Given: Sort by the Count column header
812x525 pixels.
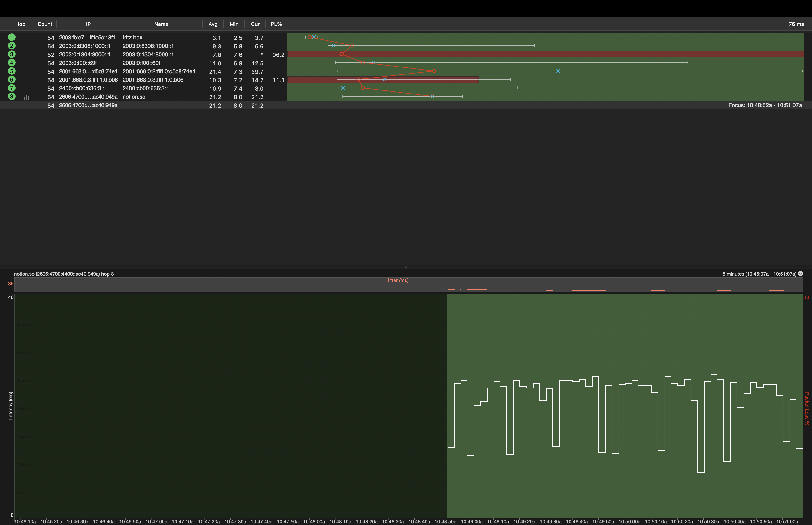Looking at the screenshot, I should click(45, 24).
